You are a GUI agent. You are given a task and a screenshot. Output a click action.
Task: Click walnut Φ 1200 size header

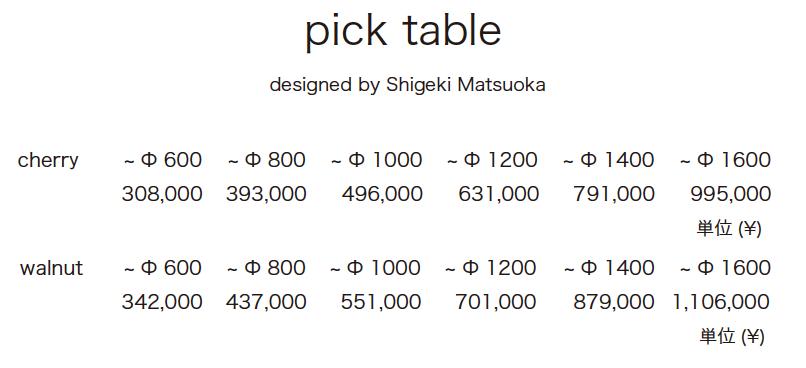point(491,268)
